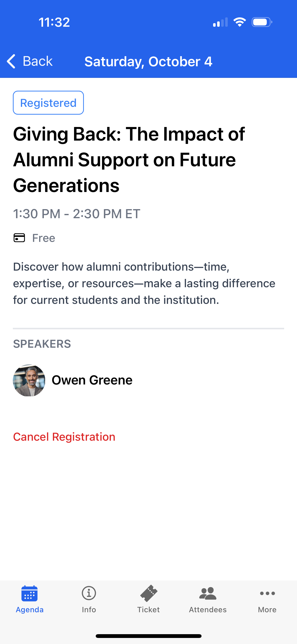Tap the Saturday, October 4 header title
This screenshot has height=644, width=297.
pyautogui.click(x=148, y=61)
